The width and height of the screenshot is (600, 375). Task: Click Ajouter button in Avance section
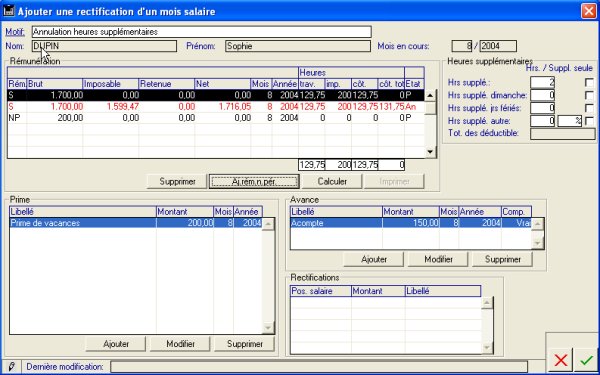point(374,259)
